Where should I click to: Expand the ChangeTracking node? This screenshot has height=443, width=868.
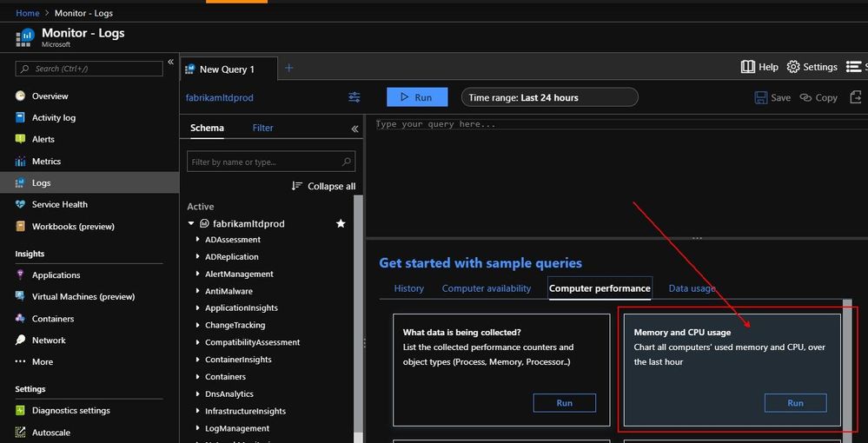tap(198, 325)
